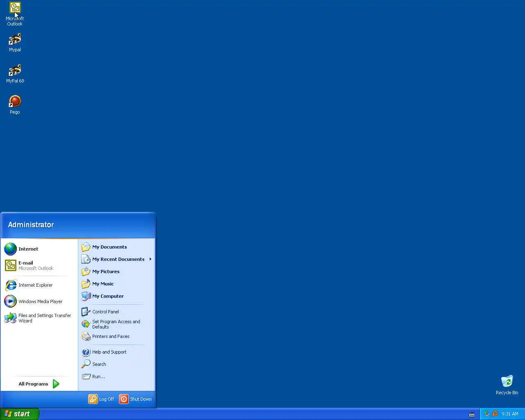Select the Mypal desktop shortcut

(x=15, y=43)
